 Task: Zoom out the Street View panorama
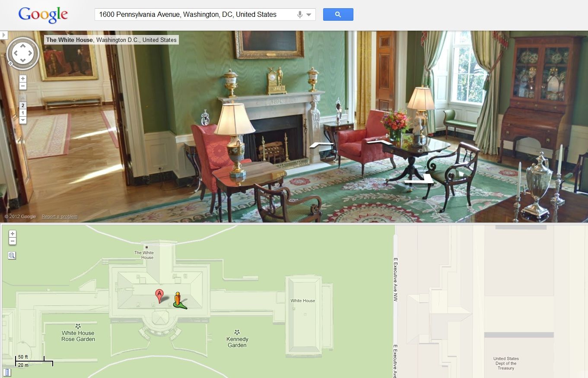click(23, 86)
